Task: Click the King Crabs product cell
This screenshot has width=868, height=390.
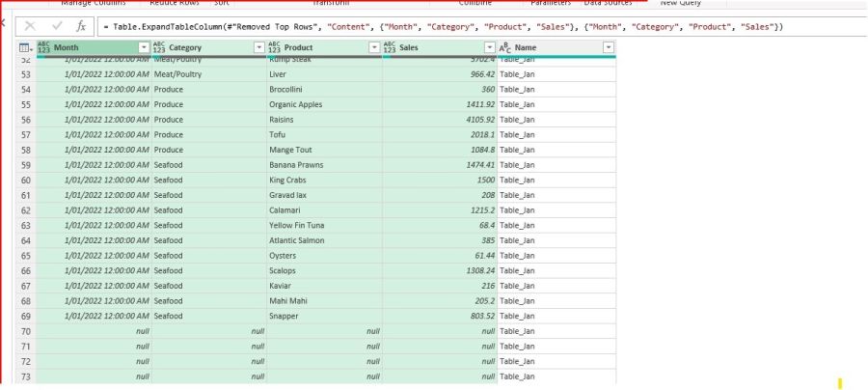Action: pos(324,181)
